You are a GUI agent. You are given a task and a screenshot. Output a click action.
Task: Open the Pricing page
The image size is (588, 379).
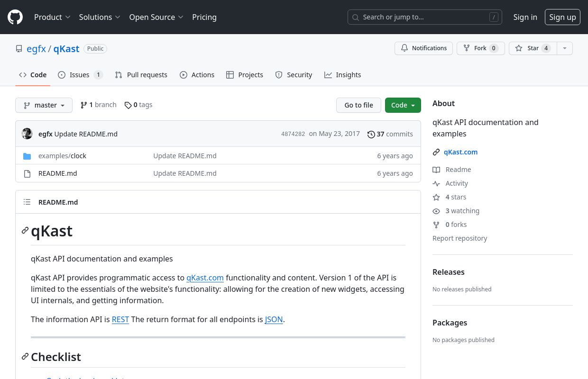(x=204, y=17)
